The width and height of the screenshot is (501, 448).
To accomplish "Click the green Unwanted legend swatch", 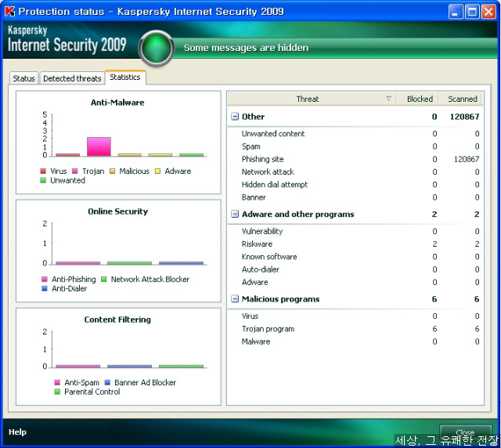I will pyautogui.click(x=43, y=180).
